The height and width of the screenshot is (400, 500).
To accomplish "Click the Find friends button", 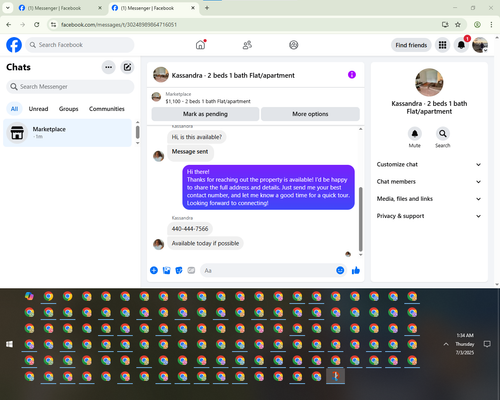I will click(x=411, y=45).
